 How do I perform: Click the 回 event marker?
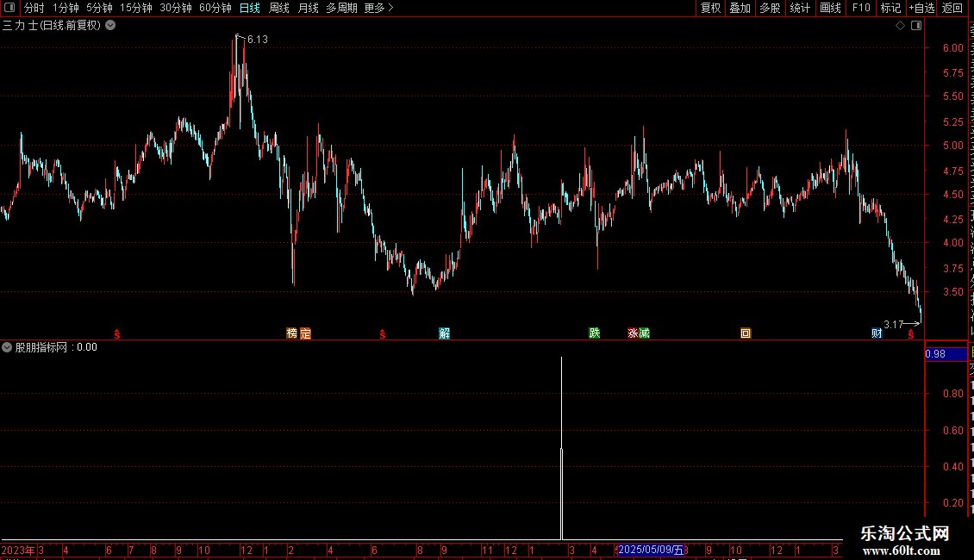[746, 333]
